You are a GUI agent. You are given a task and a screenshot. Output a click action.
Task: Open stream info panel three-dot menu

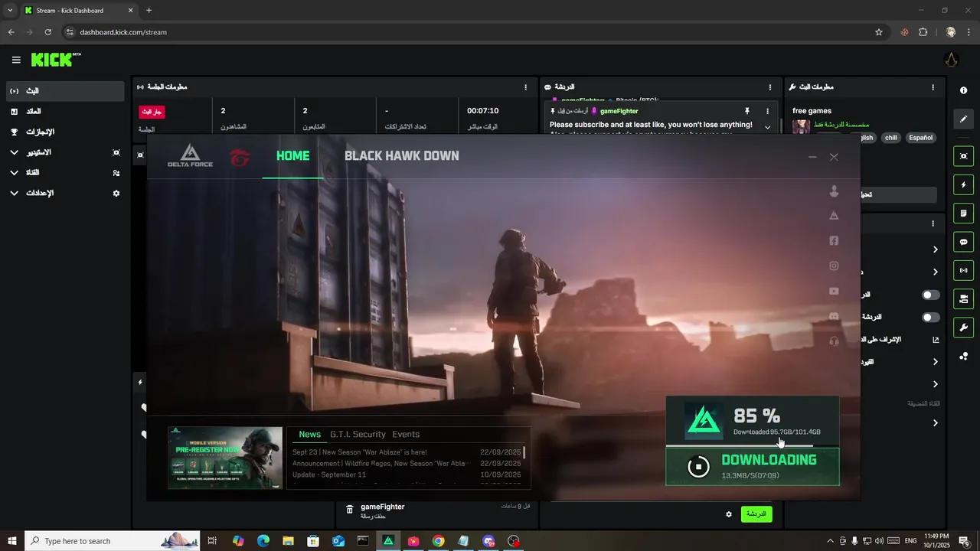coord(933,87)
